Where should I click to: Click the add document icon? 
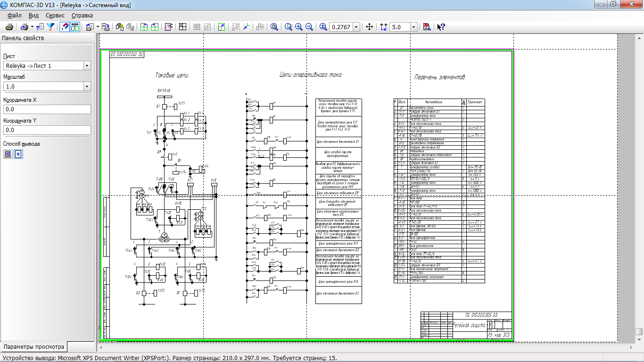[x=120, y=27]
